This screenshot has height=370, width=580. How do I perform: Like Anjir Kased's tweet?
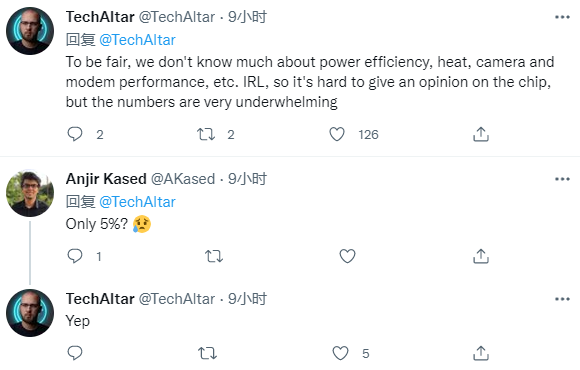click(347, 256)
